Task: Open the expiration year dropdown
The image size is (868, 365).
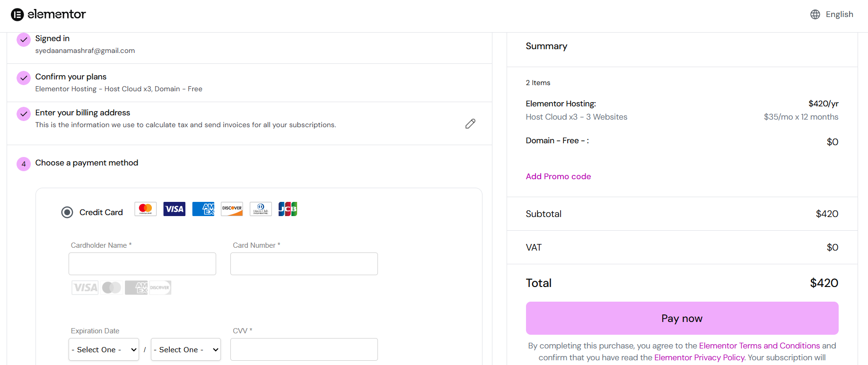Action: click(186, 349)
